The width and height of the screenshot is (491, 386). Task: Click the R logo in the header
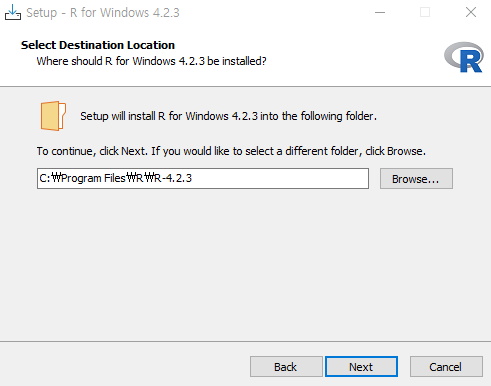pos(464,57)
